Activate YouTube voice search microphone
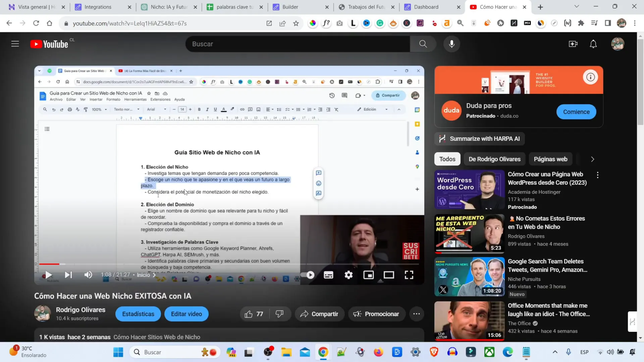 click(451, 44)
